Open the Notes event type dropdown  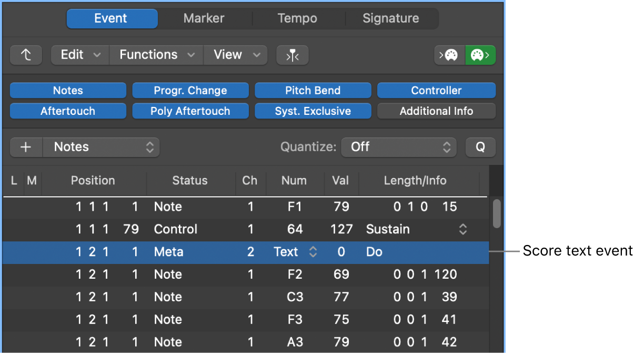point(101,147)
